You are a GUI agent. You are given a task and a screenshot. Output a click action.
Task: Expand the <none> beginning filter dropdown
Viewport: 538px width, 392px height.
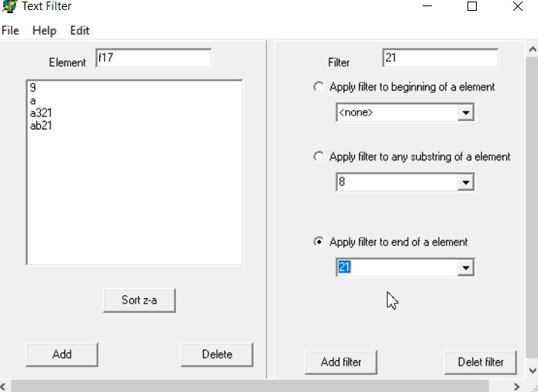[466, 112]
